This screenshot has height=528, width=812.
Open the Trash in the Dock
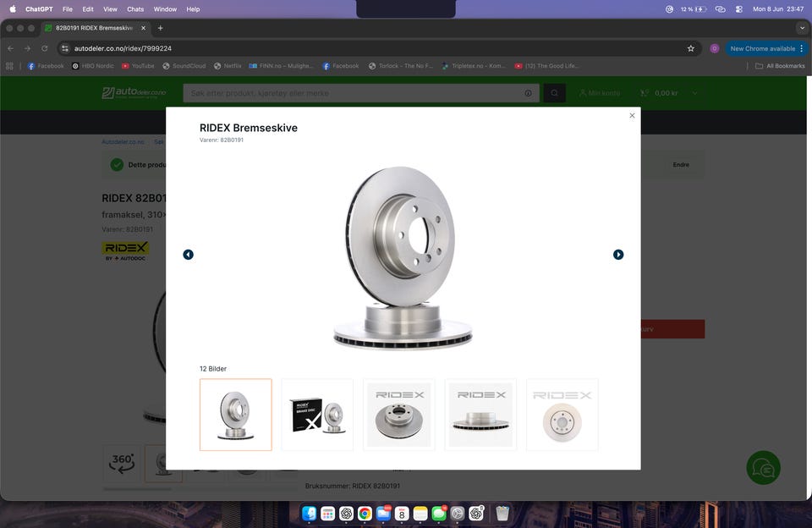coord(502,513)
